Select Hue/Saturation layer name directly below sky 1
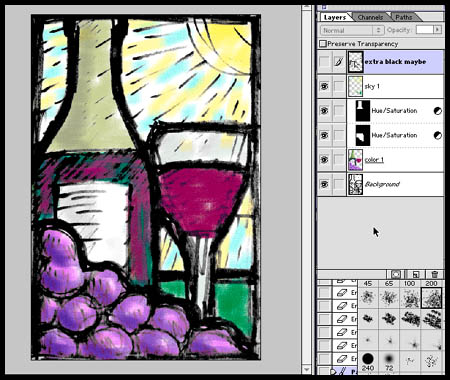450x380 pixels. (x=394, y=111)
